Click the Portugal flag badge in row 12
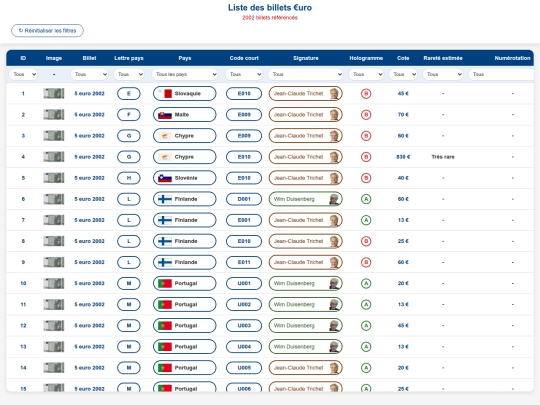This screenshot has width=540, height=405. (185, 325)
